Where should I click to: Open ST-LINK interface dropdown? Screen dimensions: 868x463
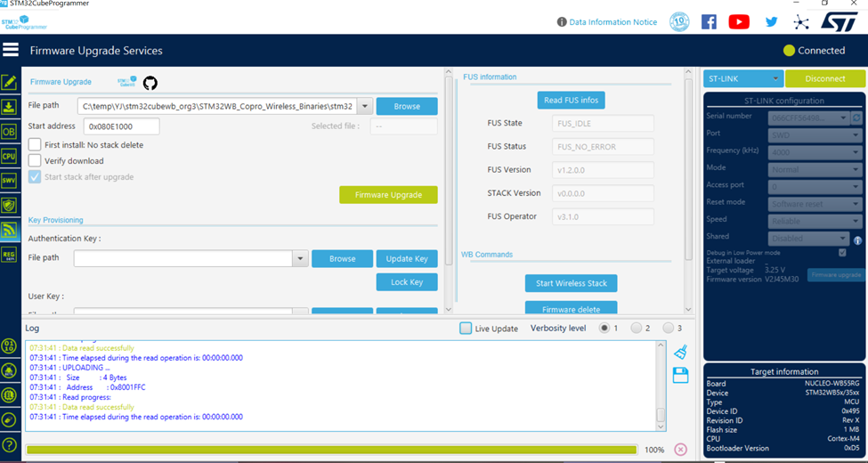click(x=742, y=78)
